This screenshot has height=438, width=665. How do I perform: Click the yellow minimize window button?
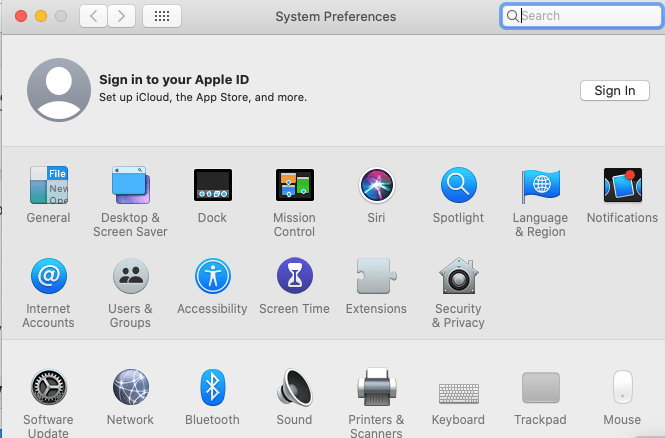tap(41, 16)
